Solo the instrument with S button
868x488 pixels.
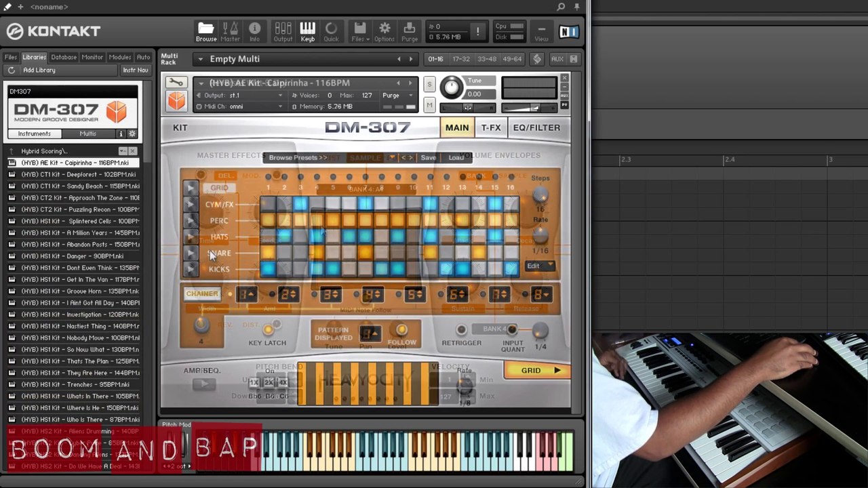click(429, 85)
